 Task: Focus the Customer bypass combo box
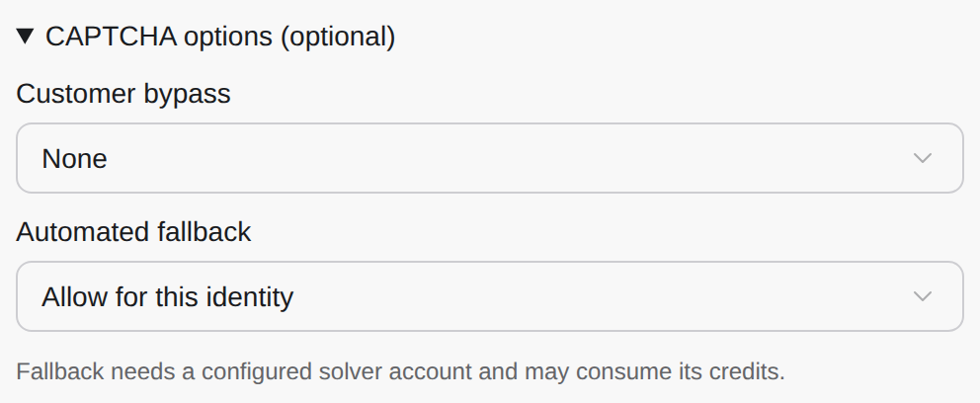pyautogui.click(x=490, y=158)
